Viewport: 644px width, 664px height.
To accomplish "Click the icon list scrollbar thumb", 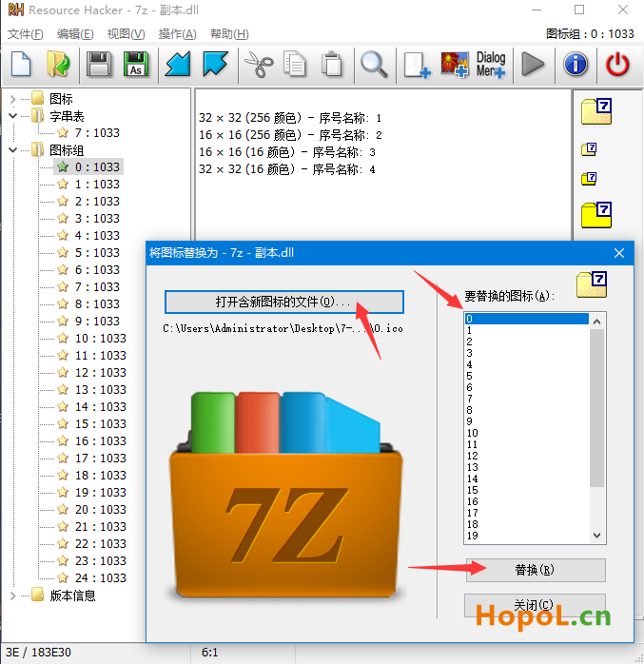I will [597, 408].
